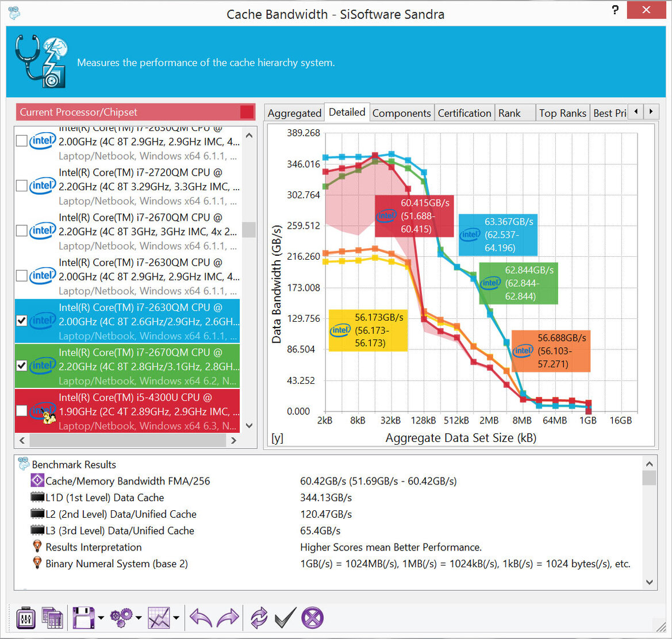The height and width of the screenshot is (639, 672).
Task: Click the processor list's up scroll arrow
Action: pos(249,136)
